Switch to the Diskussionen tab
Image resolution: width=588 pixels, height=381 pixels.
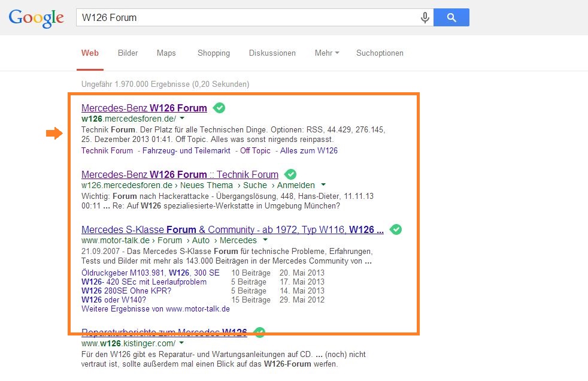(x=272, y=53)
